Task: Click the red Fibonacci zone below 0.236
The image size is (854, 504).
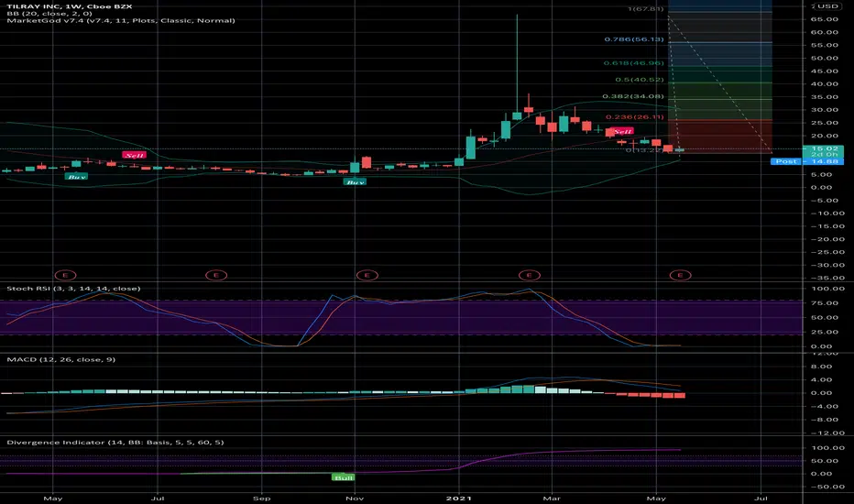Action: tap(720, 137)
